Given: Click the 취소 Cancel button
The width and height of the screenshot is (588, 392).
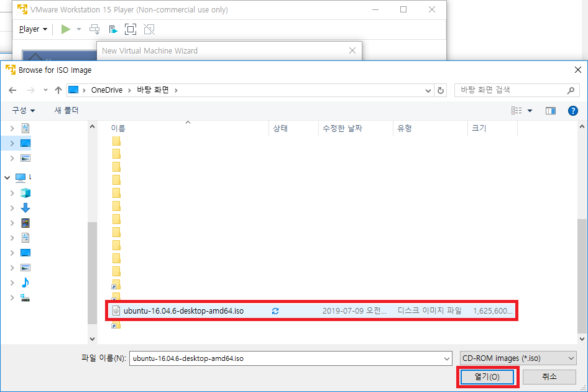Looking at the screenshot, I should tap(549, 376).
